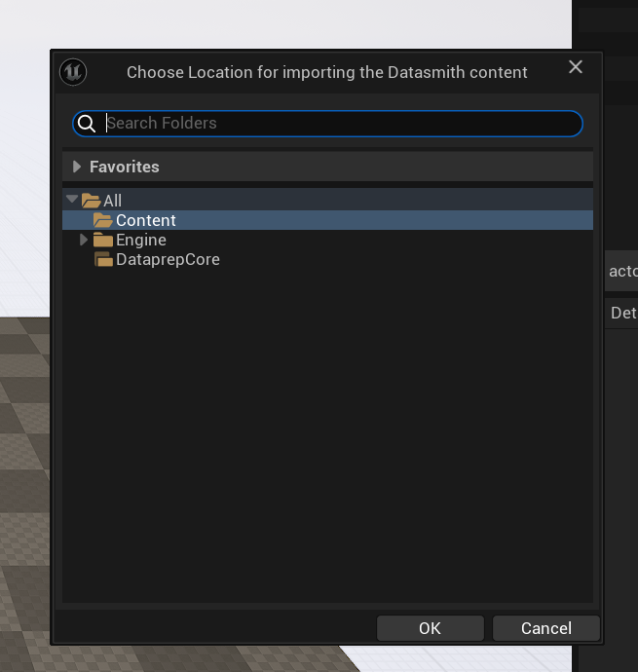Image resolution: width=638 pixels, height=672 pixels.
Task: Select the DataprepCore folder row
Action: [x=327, y=259]
